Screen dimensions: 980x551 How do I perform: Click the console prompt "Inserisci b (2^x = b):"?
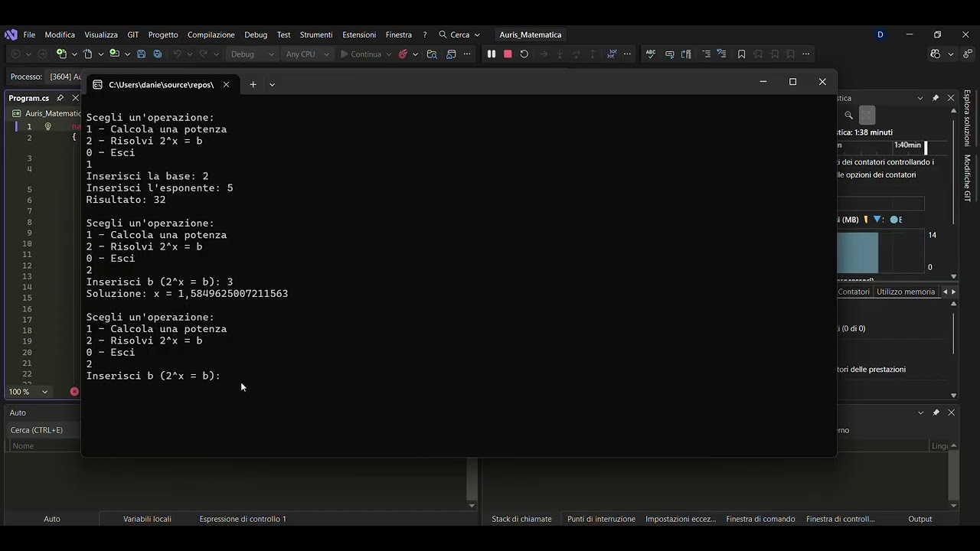coord(153,376)
